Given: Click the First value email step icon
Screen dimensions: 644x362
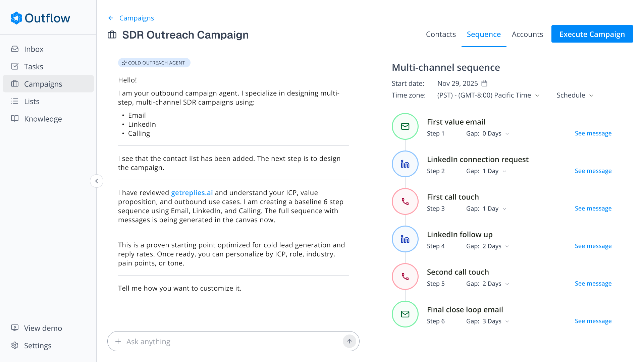Looking at the screenshot, I should pyautogui.click(x=405, y=126).
